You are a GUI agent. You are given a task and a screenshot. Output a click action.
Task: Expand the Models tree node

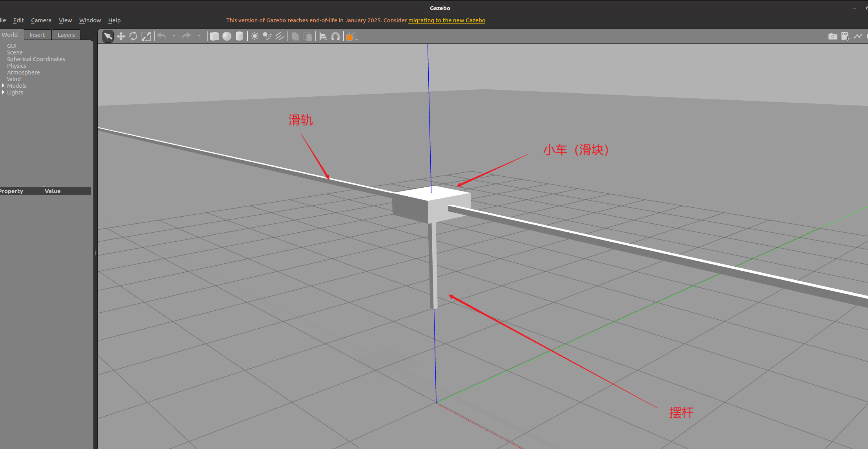[3, 86]
